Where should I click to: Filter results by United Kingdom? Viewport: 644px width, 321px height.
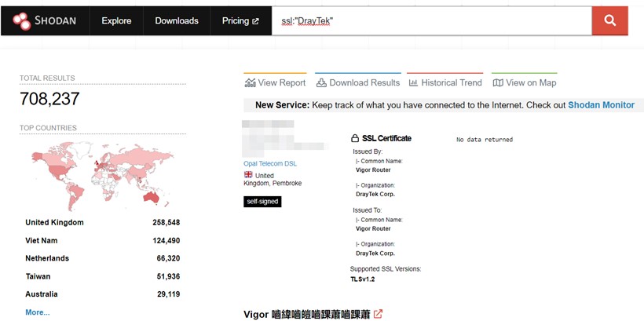tap(54, 222)
